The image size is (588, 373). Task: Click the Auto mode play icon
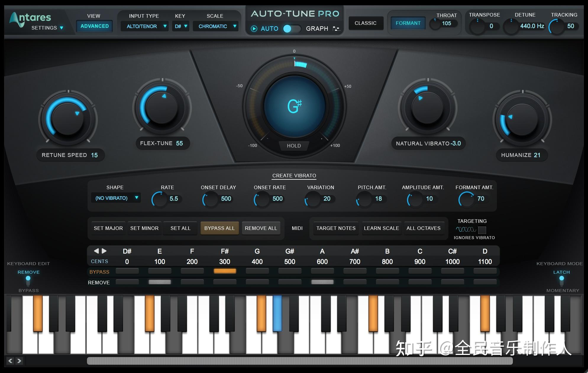[x=254, y=29]
